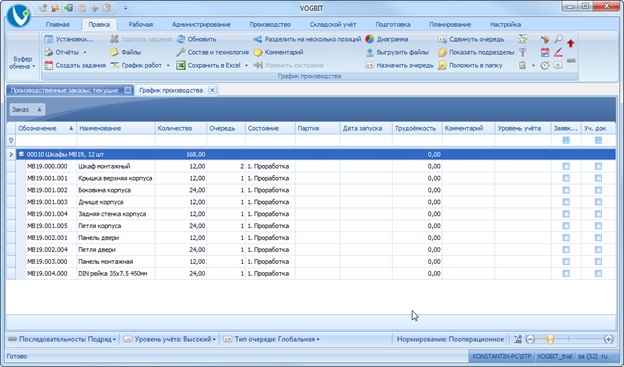Click the zoom out minus button
Image resolution: width=624 pixels, height=367 pixels.
coord(530,339)
